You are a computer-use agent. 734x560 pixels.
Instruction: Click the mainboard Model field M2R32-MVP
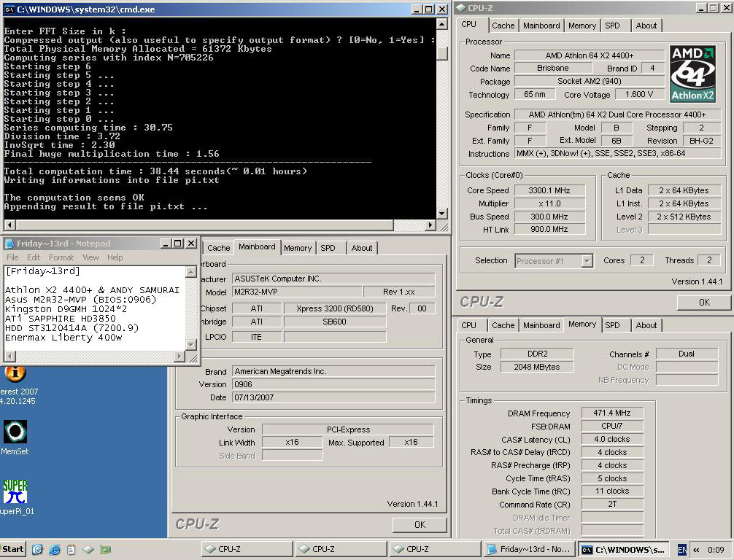(x=297, y=292)
